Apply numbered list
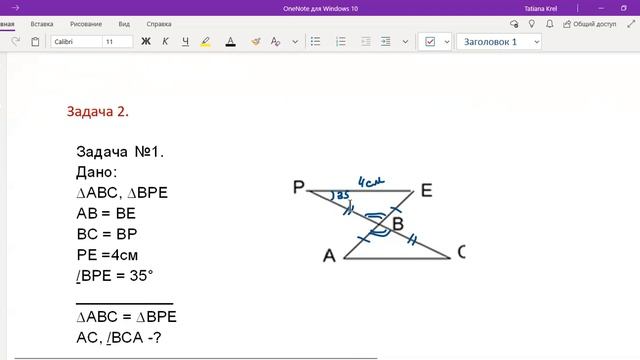This screenshot has height=360, width=640. pyautogui.click(x=340, y=41)
